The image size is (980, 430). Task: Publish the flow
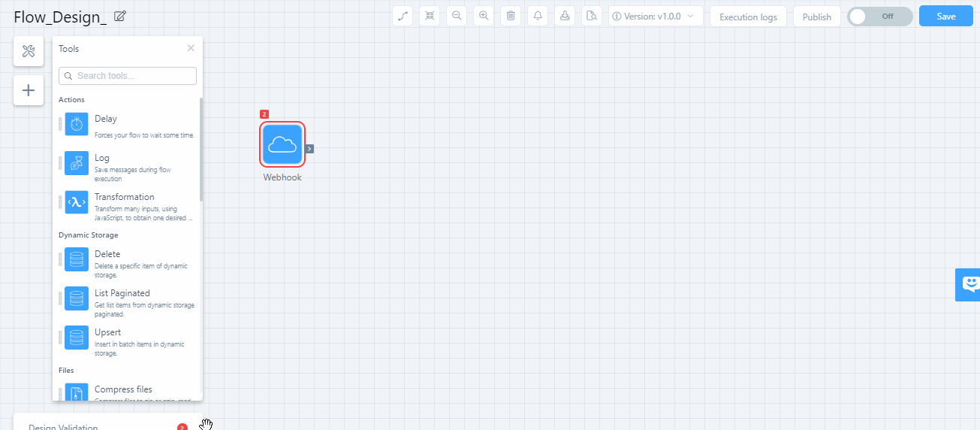[817, 17]
